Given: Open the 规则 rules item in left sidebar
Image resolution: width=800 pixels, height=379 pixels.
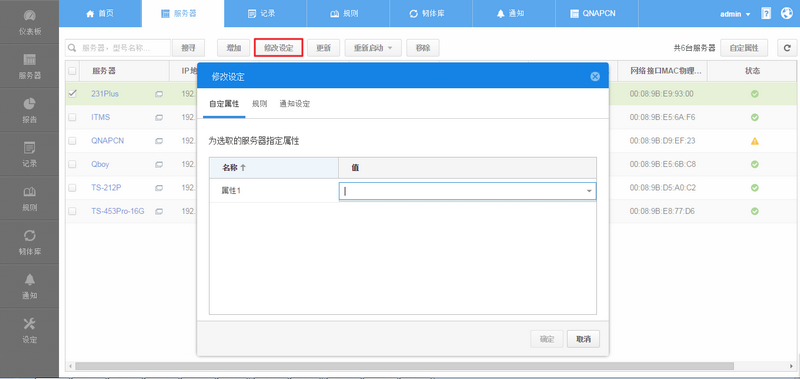Looking at the screenshot, I should pos(30,198).
